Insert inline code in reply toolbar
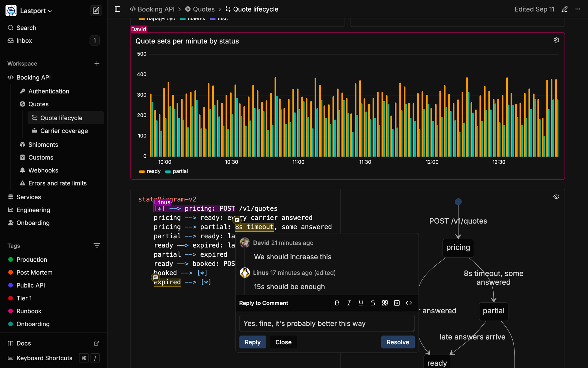 [409, 303]
